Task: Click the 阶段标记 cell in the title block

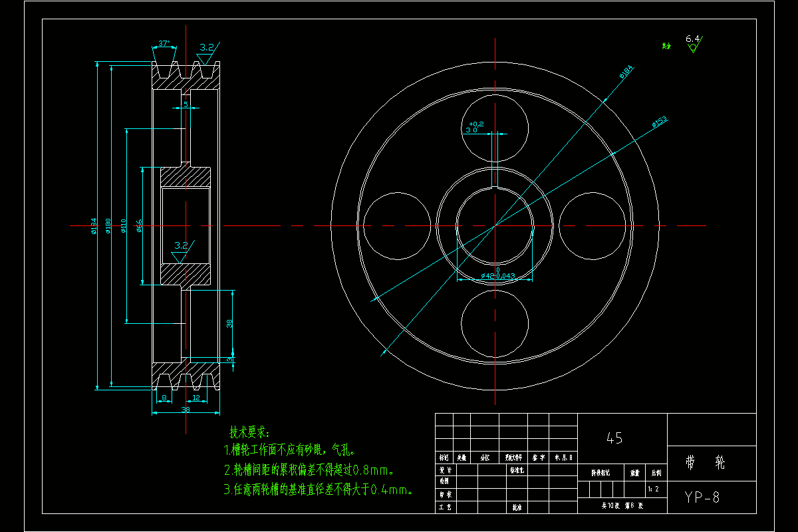Action: [x=600, y=473]
